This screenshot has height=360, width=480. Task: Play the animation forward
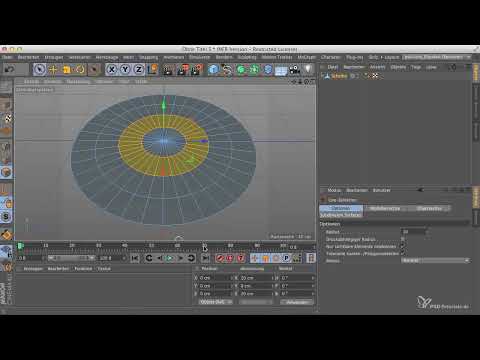pyautogui.click(x=170, y=258)
